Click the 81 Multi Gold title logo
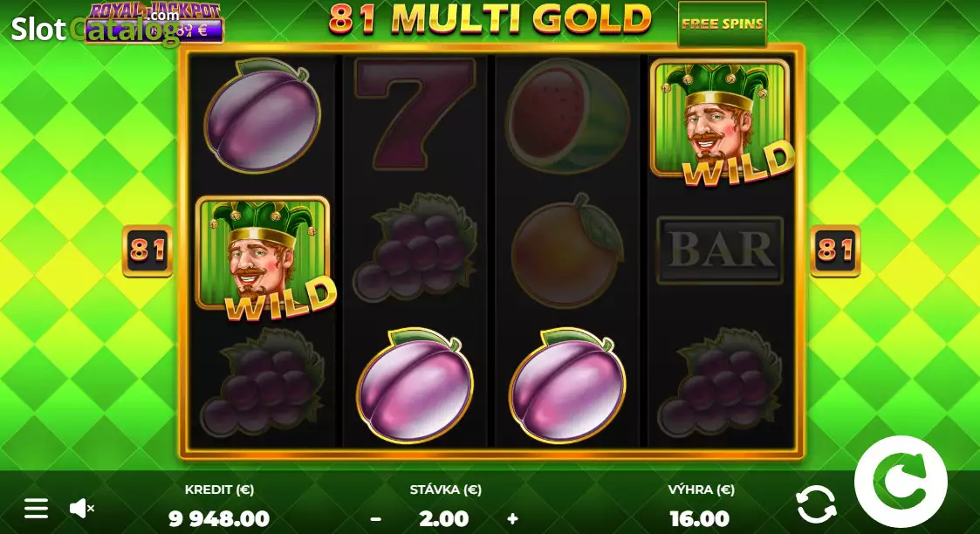980x534 pixels. (490, 18)
